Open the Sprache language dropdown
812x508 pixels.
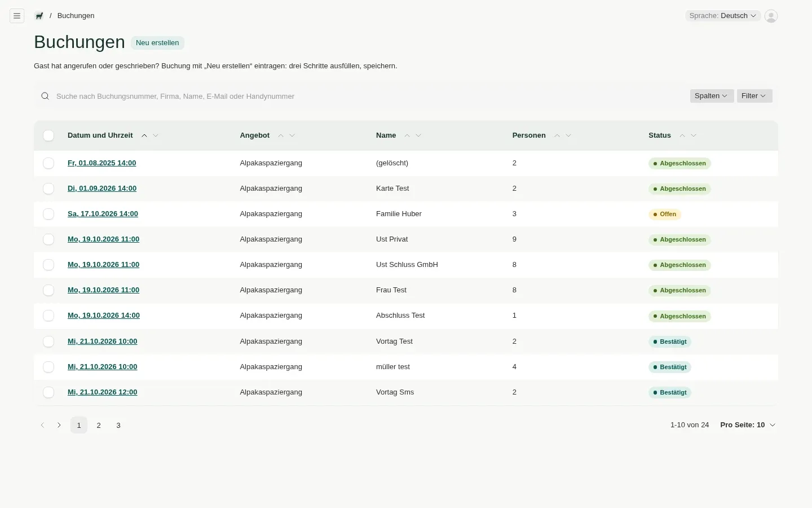723,16
